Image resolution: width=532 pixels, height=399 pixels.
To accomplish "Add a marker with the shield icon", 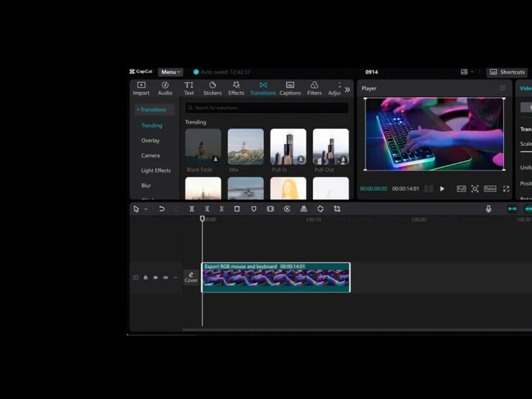I will pos(254,209).
